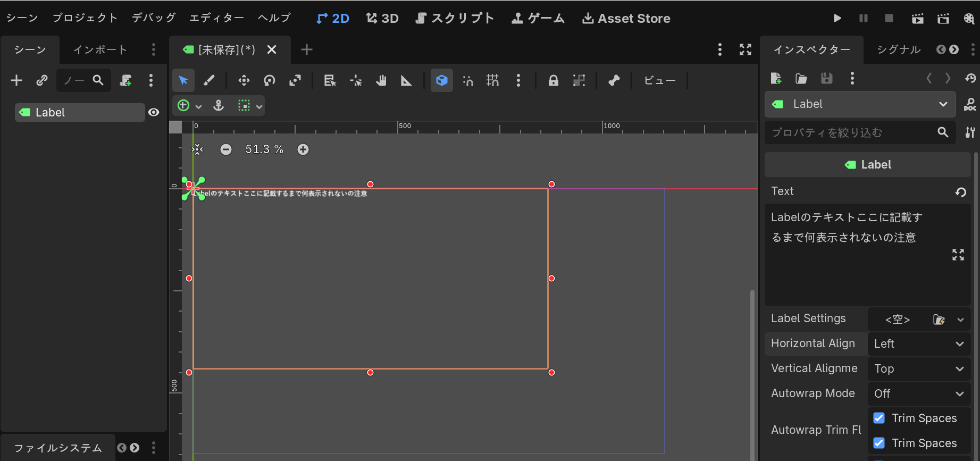Click the skeleton bone options icon
Screen dimensions: 980x461
[x=614, y=80]
